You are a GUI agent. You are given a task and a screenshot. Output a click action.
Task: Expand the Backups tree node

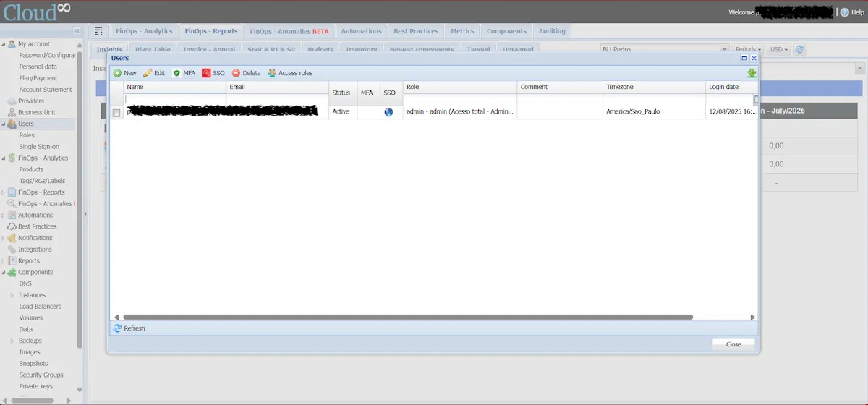12,341
